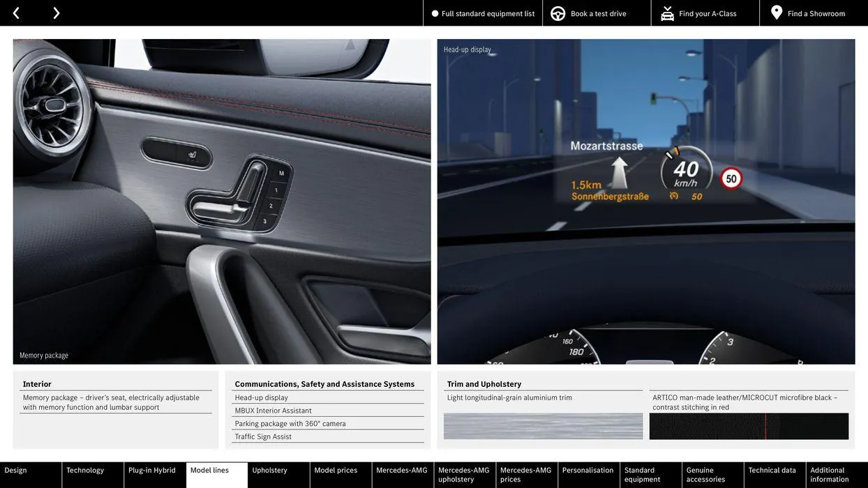Click the standard equipment dot icon
This screenshot has height=488, width=868.
tap(435, 13)
